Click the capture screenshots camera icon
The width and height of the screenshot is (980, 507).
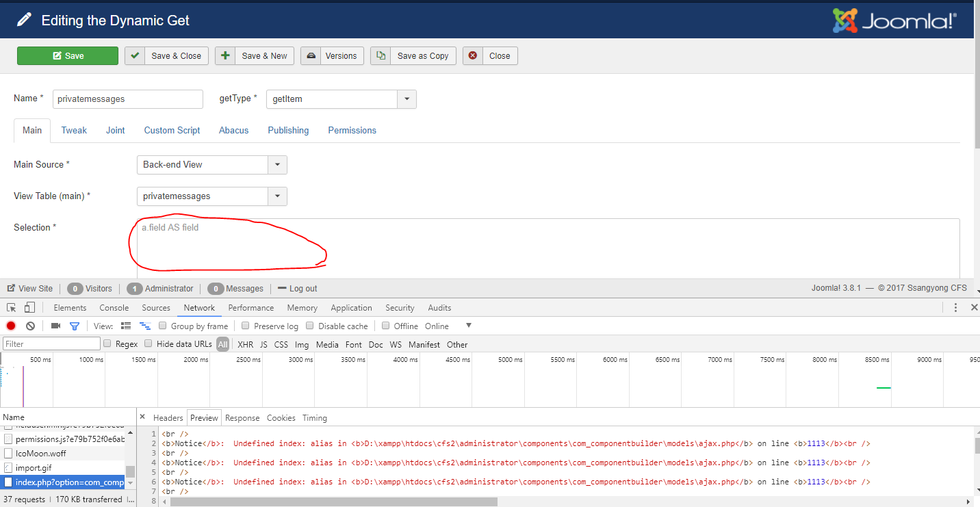point(56,326)
